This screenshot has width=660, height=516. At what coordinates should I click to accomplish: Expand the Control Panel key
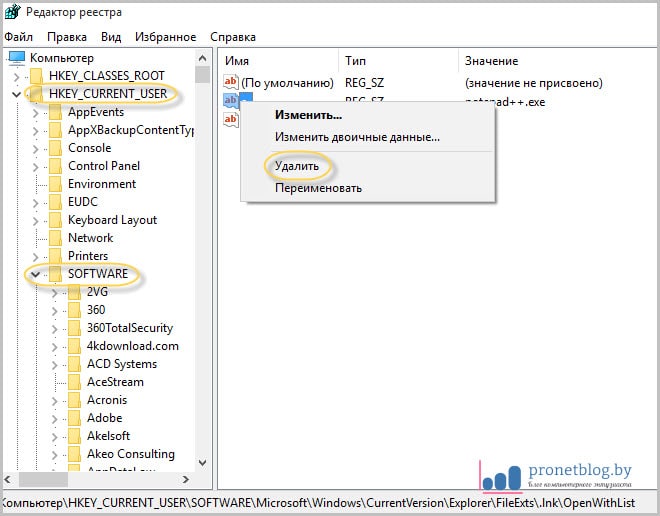[35, 167]
